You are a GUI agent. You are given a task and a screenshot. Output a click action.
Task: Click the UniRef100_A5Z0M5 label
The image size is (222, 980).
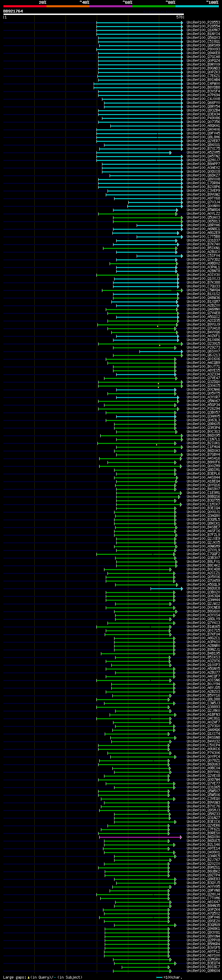(x=203, y=153)
